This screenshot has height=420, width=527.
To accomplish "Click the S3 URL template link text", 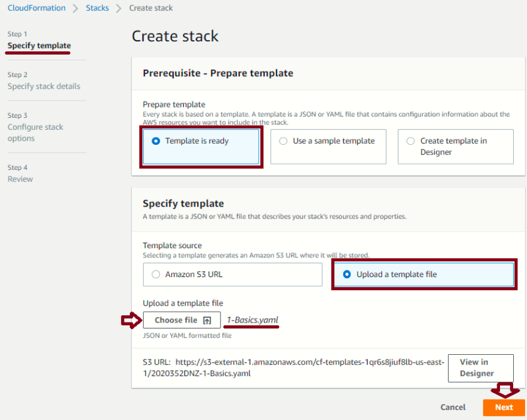I will tap(293, 368).
